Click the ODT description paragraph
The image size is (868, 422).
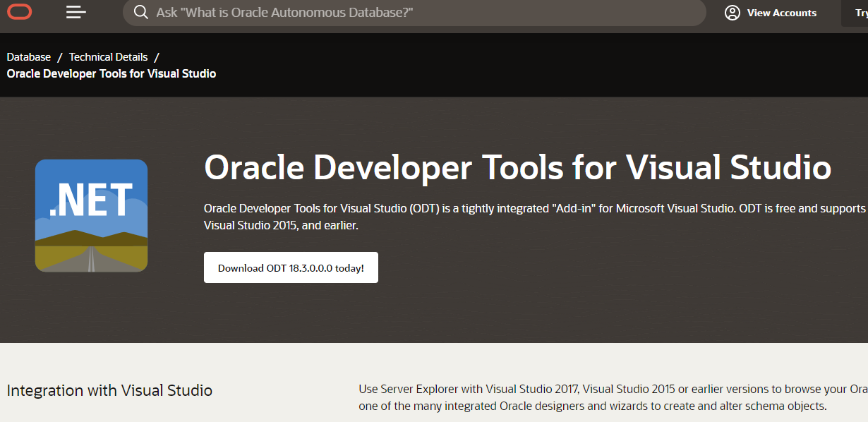[536, 217]
